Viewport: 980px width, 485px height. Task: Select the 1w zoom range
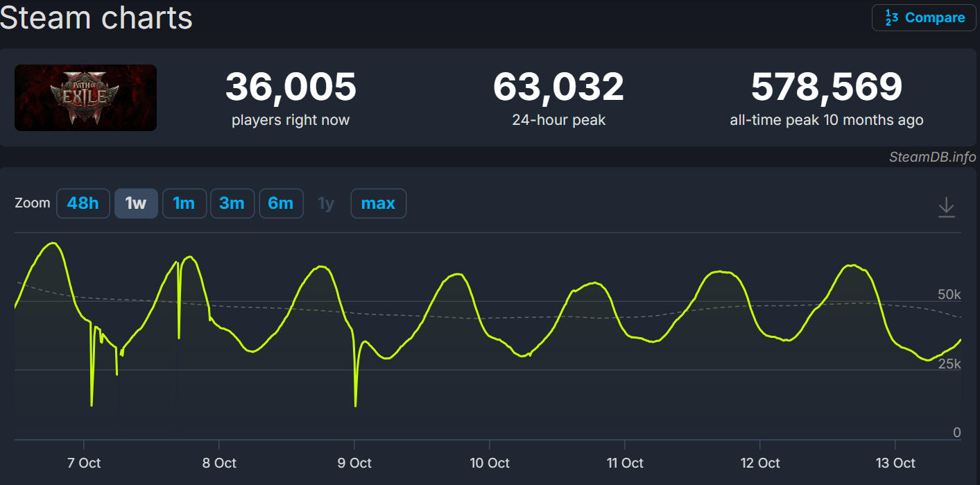(136, 204)
